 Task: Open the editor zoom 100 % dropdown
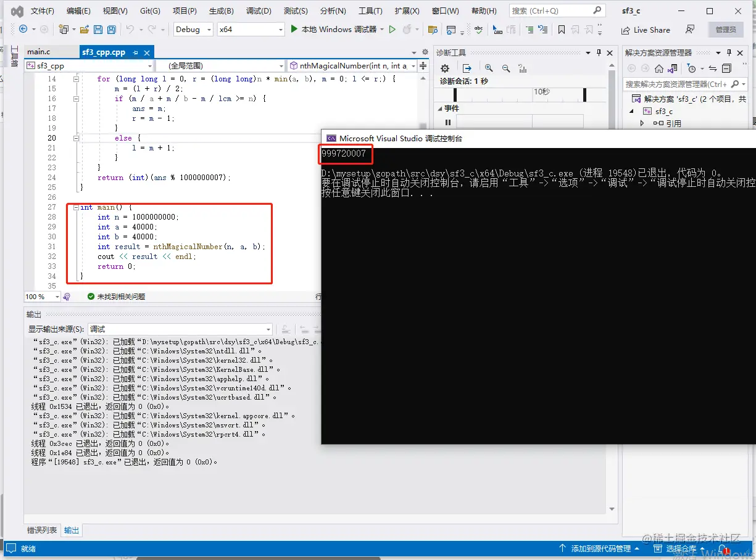[x=43, y=297]
